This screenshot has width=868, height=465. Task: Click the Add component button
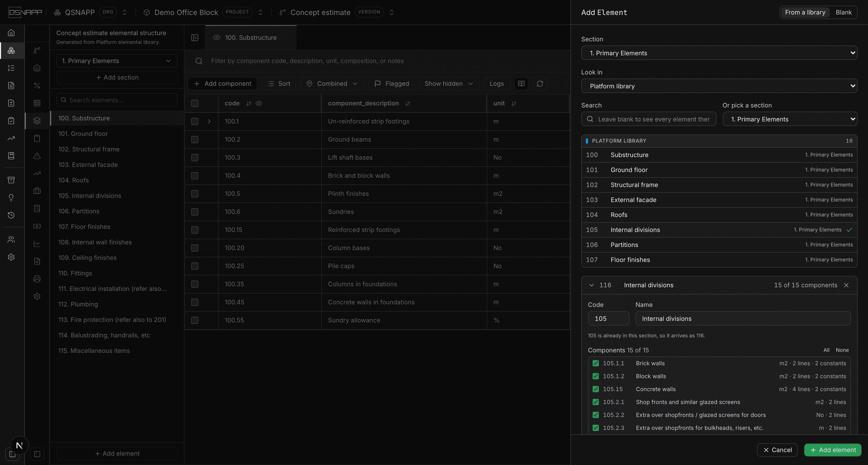pos(222,83)
